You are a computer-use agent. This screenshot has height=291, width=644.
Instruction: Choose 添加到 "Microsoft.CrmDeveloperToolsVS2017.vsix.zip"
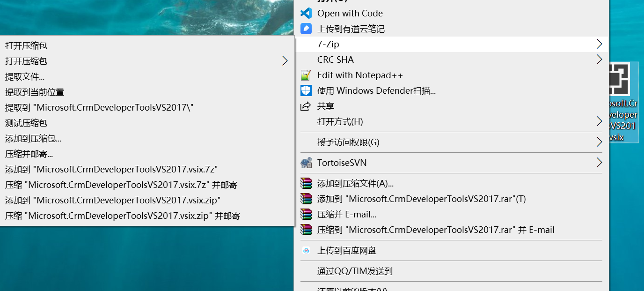[x=147, y=200]
